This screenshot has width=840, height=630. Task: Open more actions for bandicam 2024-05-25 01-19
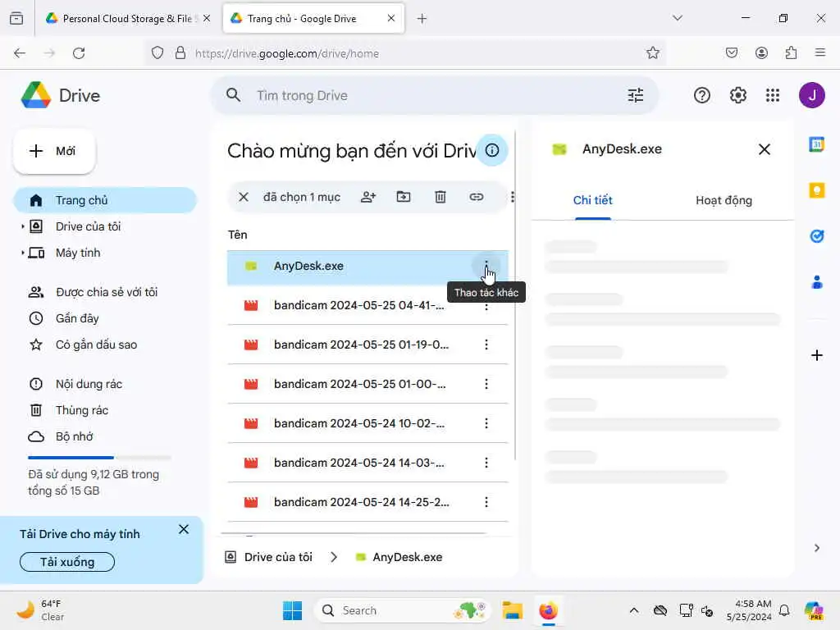(486, 345)
